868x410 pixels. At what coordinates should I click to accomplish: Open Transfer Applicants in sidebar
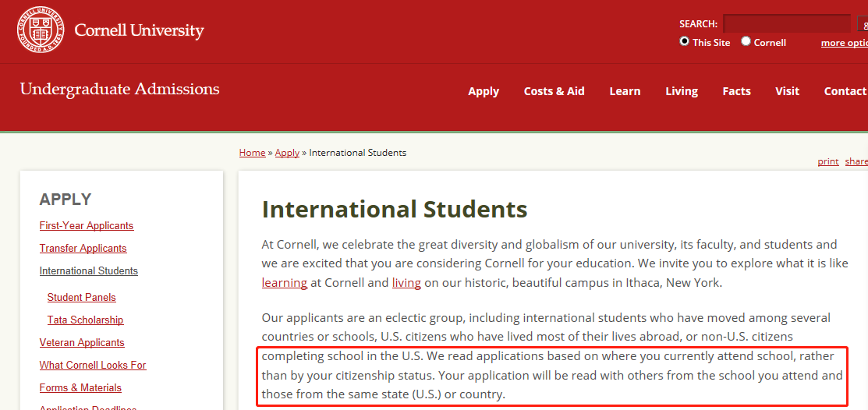tap(83, 249)
